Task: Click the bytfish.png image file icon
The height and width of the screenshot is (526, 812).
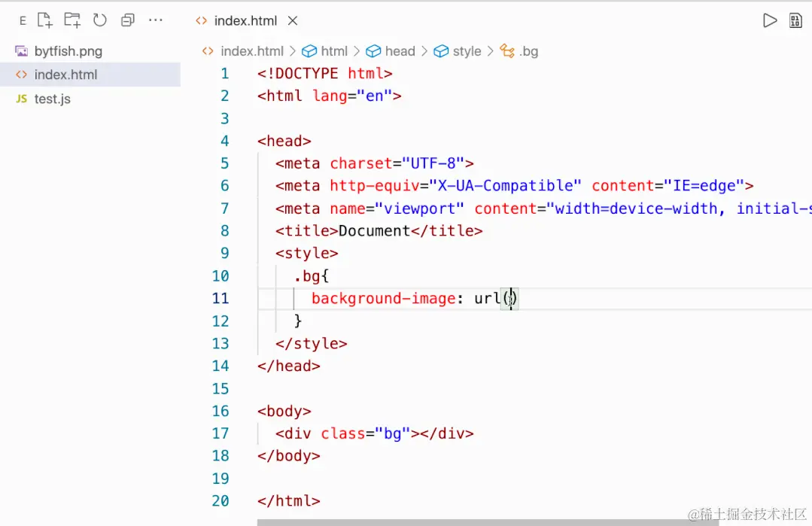Action: tap(21, 51)
